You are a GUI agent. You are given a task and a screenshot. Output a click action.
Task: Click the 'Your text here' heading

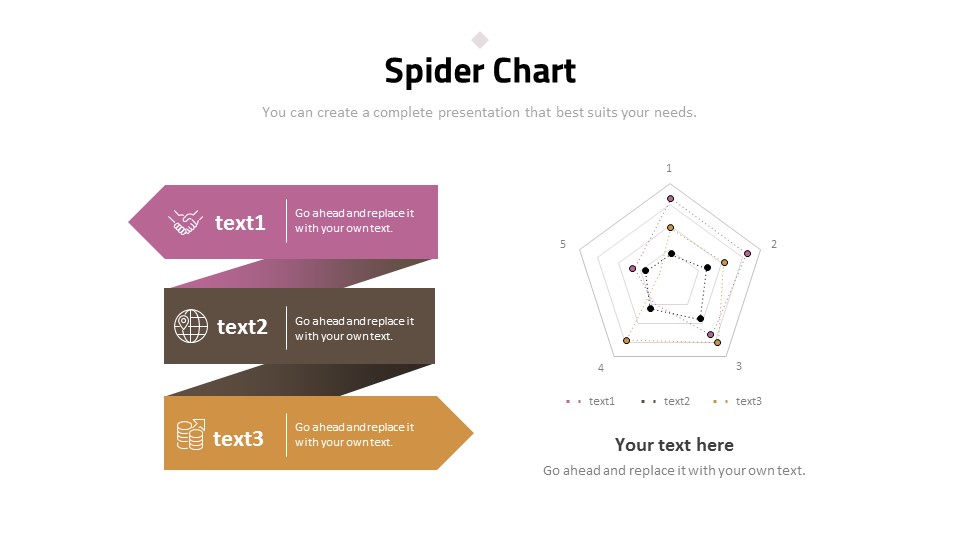(x=674, y=445)
